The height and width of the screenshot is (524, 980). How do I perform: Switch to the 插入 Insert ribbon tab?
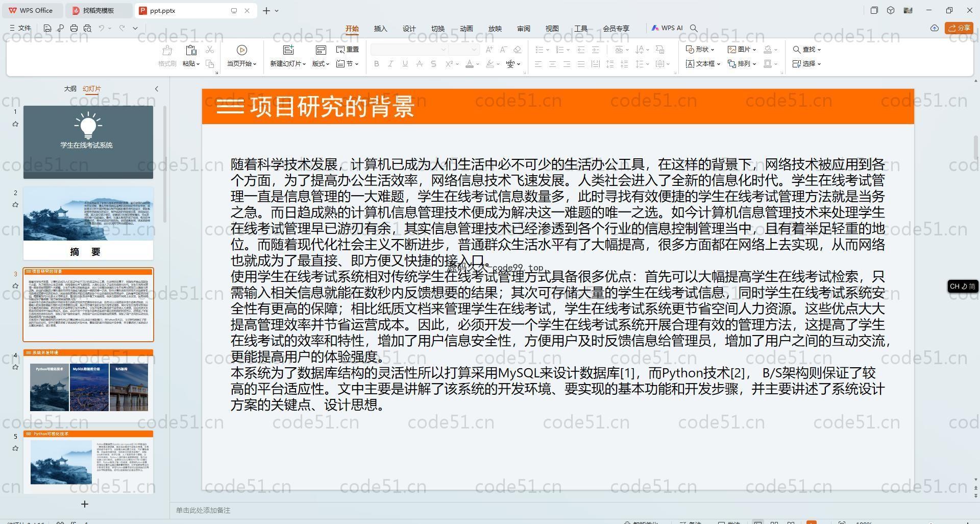pos(381,29)
